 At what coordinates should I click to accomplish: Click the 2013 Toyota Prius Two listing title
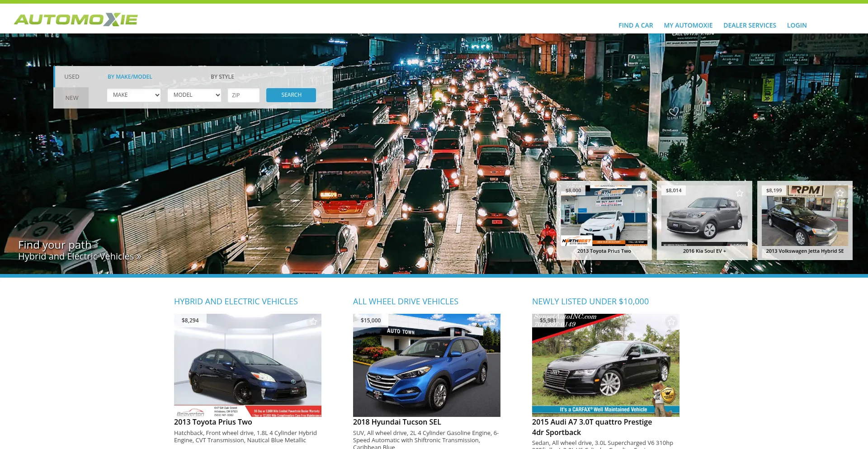click(213, 422)
